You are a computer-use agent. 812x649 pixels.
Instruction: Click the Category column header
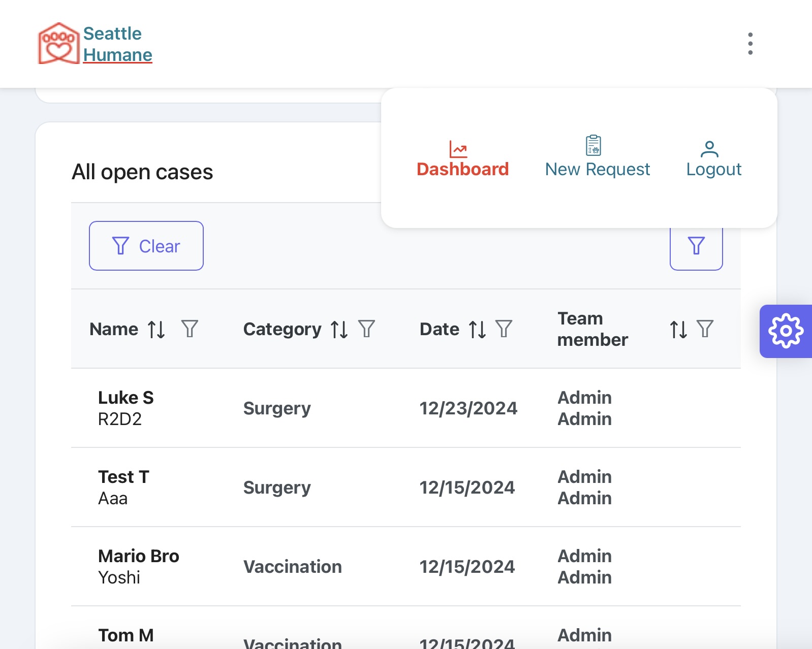[283, 329]
